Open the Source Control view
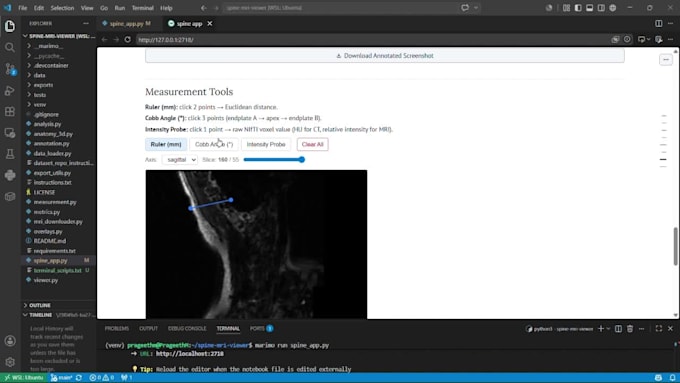 [x=10, y=69]
